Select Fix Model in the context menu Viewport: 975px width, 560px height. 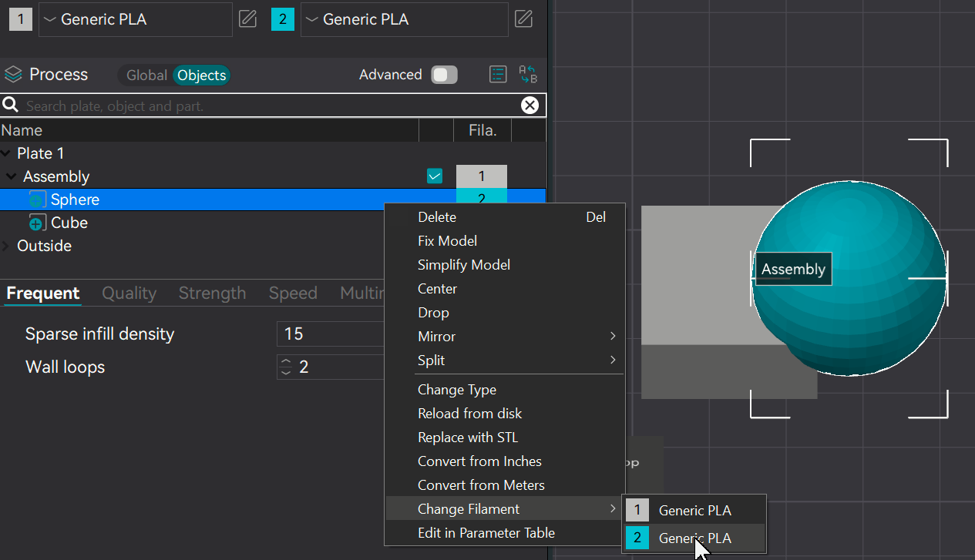(505, 241)
